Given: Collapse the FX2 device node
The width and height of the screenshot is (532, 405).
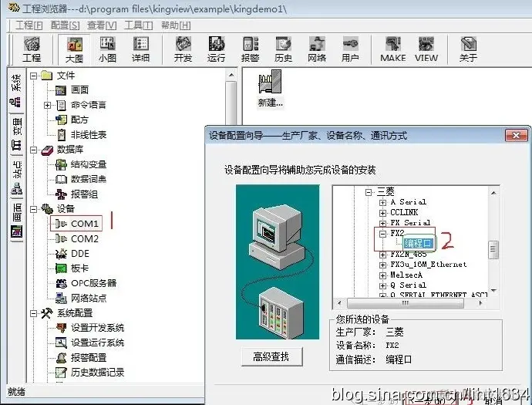Looking at the screenshot, I should (382, 234).
